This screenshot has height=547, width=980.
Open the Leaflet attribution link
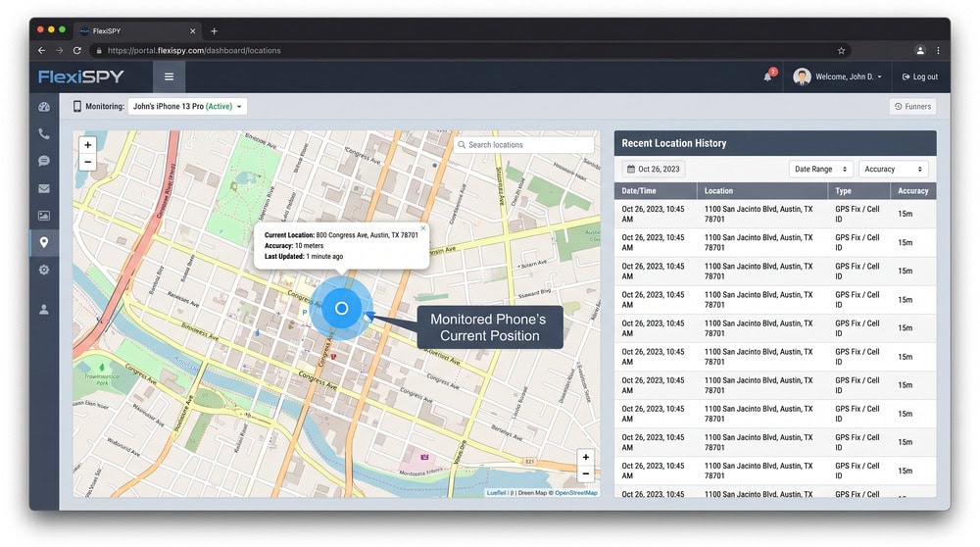click(496, 493)
